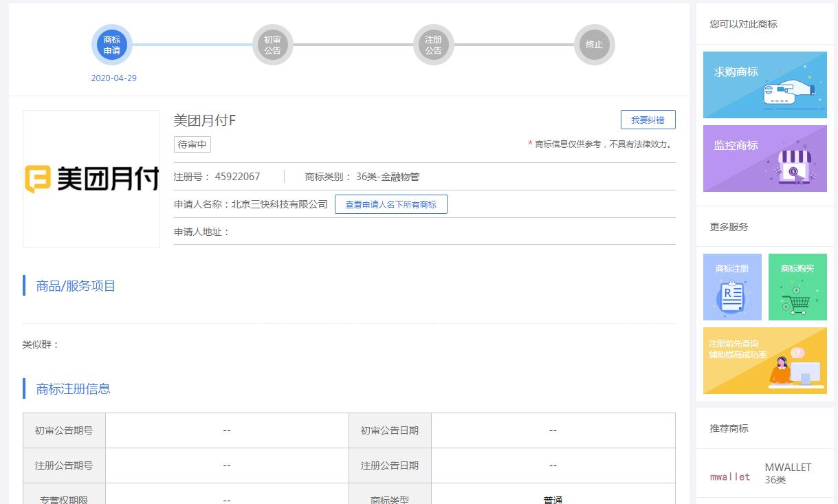Click the 商品/服务项目 section heading

[x=76, y=286]
